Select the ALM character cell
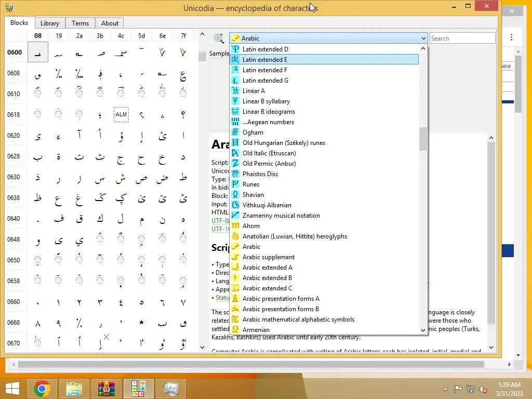The width and height of the screenshot is (532, 399). pos(121,114)
